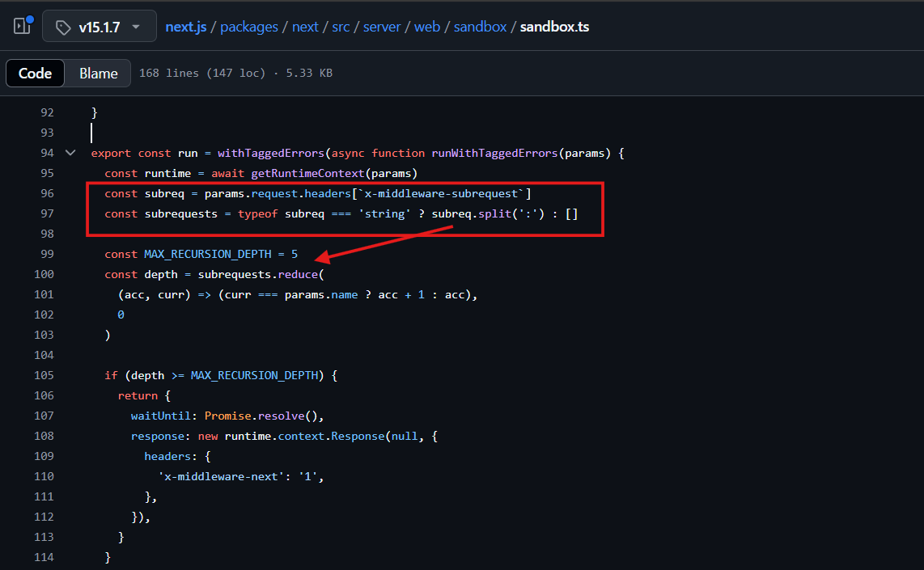924x570 pixels.
Task: Select line number 95
Action: click(x=47, y=173)
